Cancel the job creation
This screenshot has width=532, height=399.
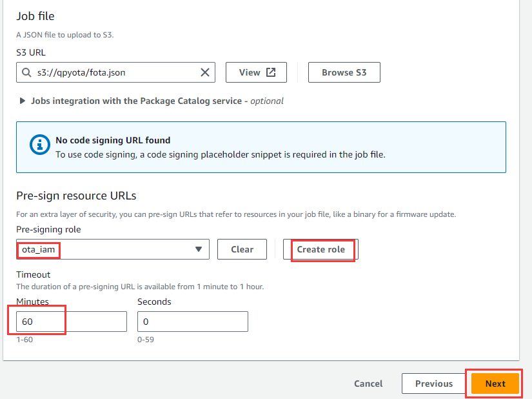pos(368,384)
